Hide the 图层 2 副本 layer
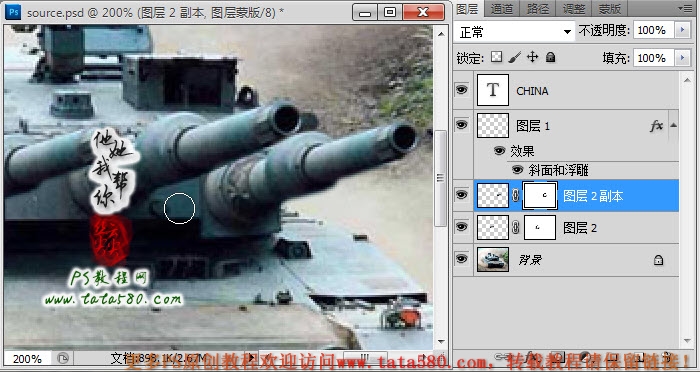This screenshot has height=372, width=700. pos(462,195)
